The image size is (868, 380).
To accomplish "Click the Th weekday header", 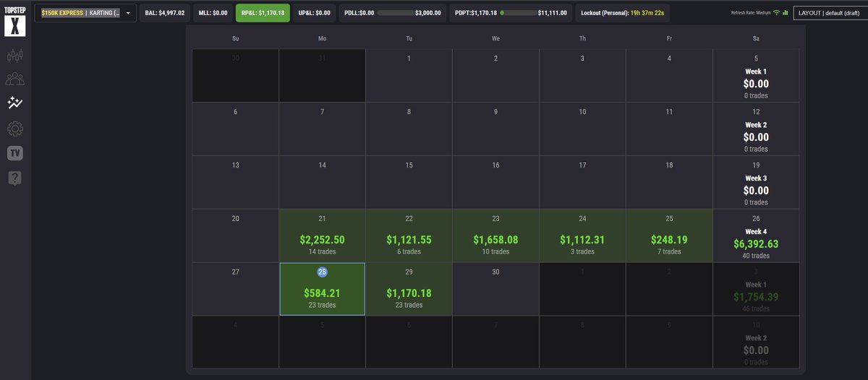I will point(582,38).
